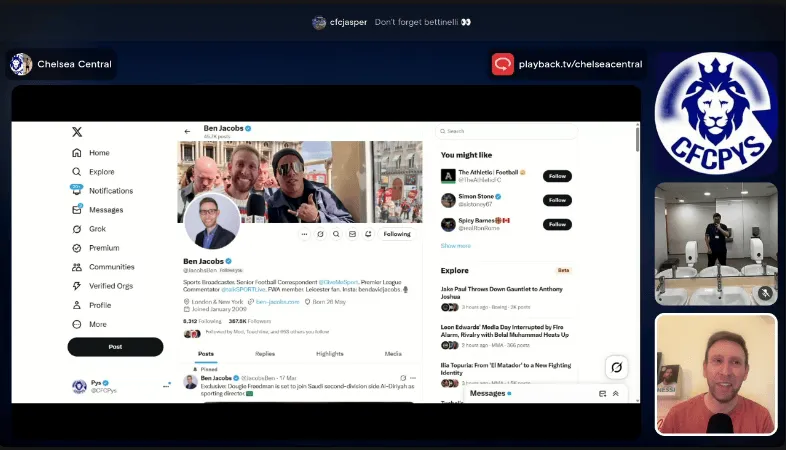The width and height of the screenshot is (786, 450).
Task: Open Verified Orgs in sidebar
Action: click(x=102, y=286)
